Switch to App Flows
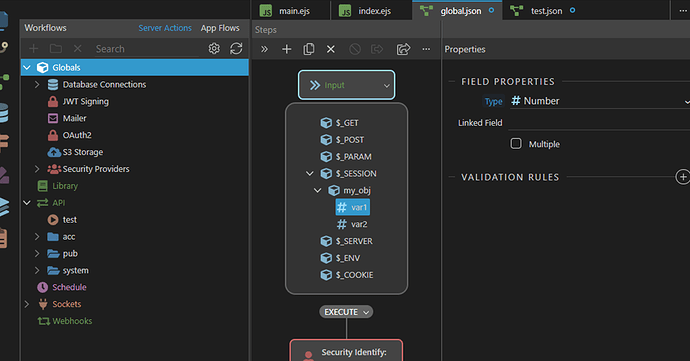690x361 pixels. pyautogui.click(x=220, y=28)
